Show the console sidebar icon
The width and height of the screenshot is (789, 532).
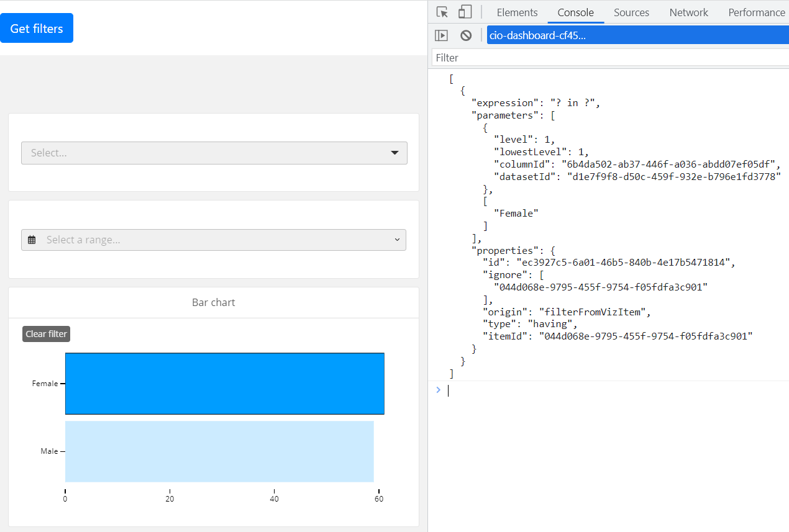pos(441,35)
